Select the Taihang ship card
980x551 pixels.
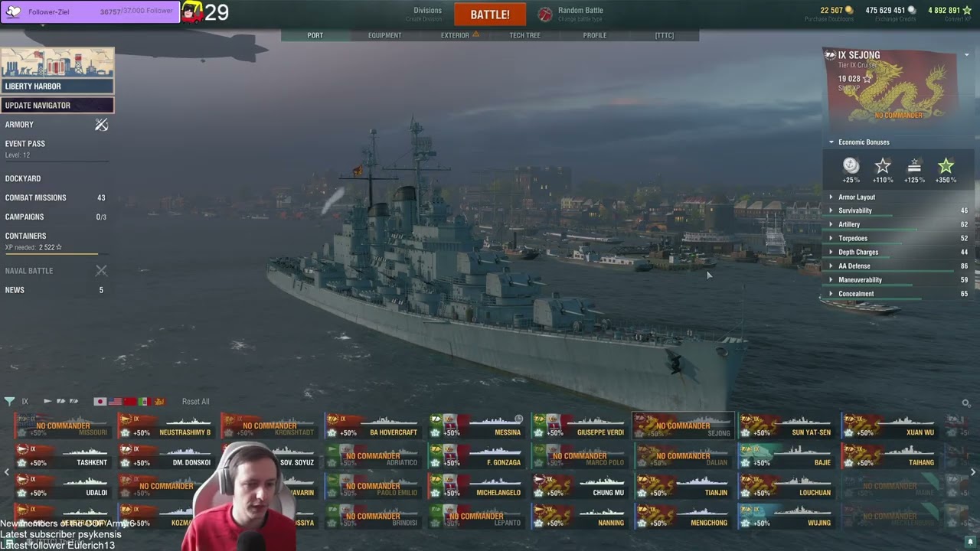click(x=890, y=456)
